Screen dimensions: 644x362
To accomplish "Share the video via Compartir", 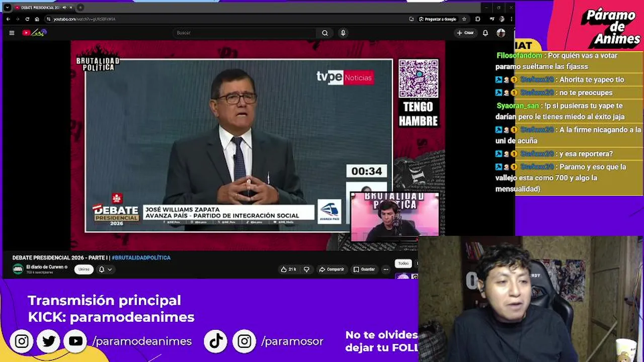I will click(x=332, y=269).
